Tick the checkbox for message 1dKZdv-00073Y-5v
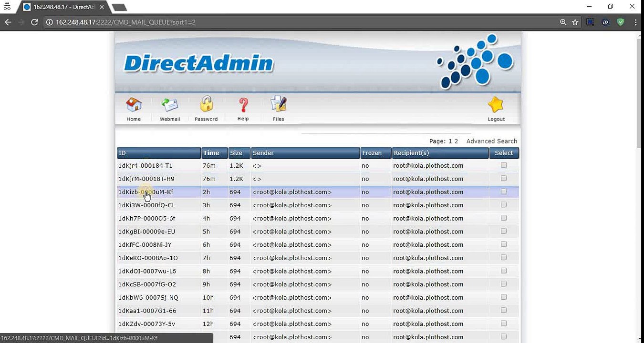The image size is (644, 343). (x=503, y=323)
